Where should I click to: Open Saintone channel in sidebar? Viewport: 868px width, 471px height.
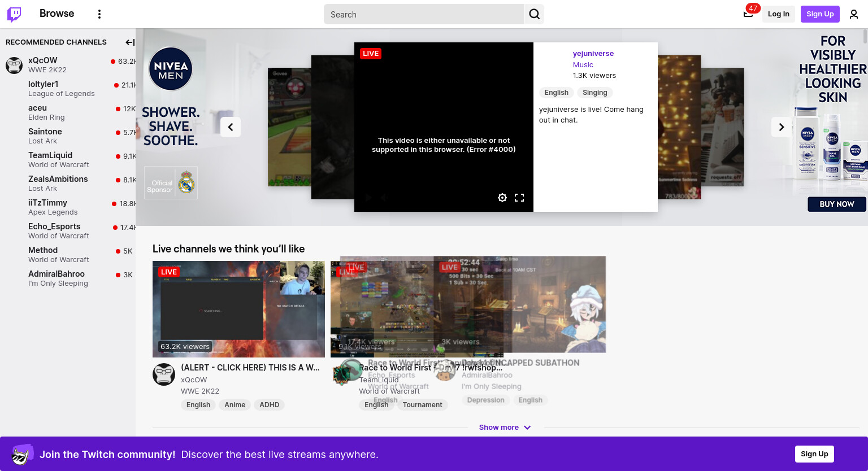point(68,136)
